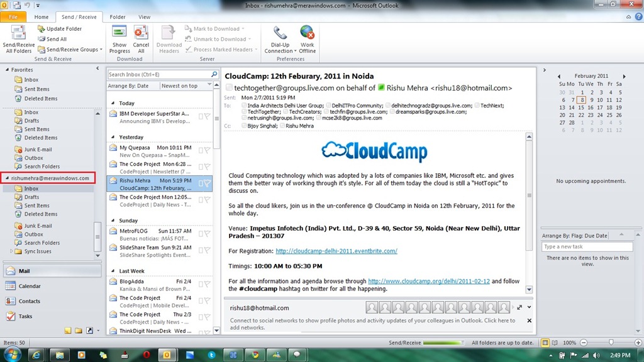Open the MetroFLOG email

tap(160, 234)
